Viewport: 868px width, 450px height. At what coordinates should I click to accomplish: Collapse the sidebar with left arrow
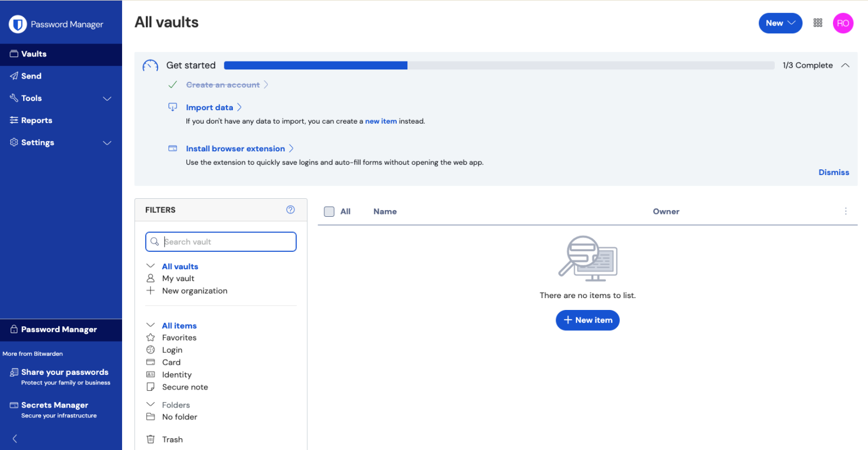(x=15, y=438)
